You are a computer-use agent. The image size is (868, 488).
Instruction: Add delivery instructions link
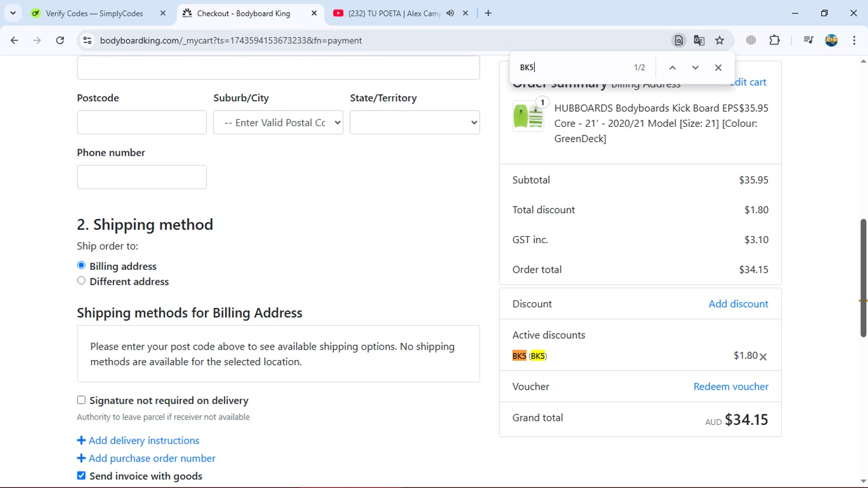138,441
